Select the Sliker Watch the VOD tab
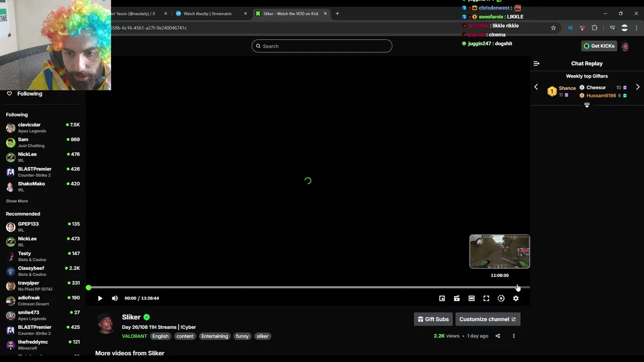The width and height of the screenshot is (644, 362). (291, 14)
